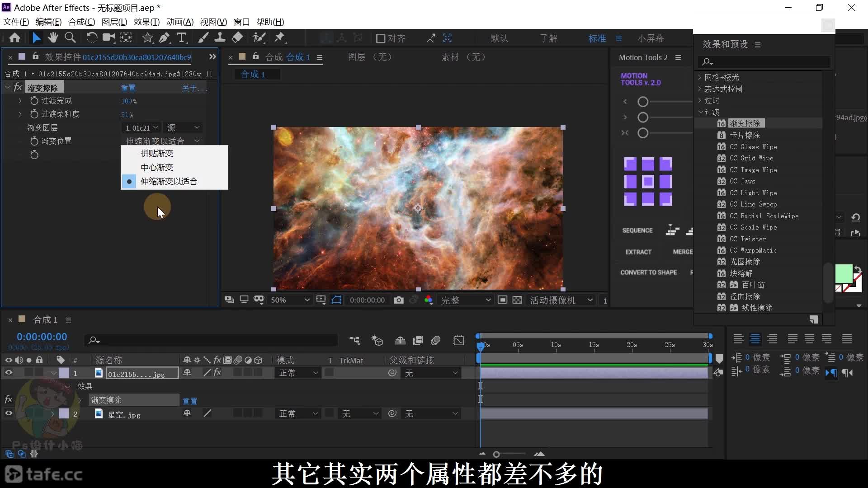Select the Zoom magnifier tool
This screenshot has height=488, width=868.
pyautogui.click(x=70, y=38)
